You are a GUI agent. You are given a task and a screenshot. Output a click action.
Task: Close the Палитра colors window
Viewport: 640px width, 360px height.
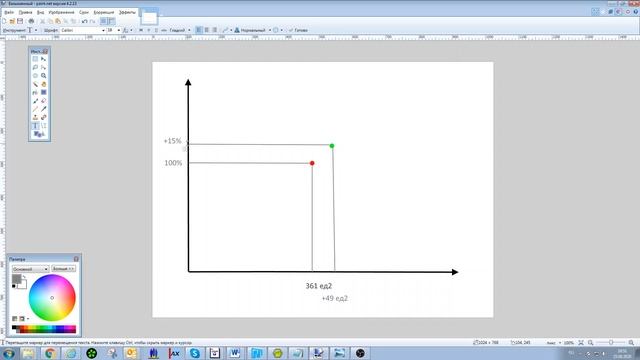[76, 259]
